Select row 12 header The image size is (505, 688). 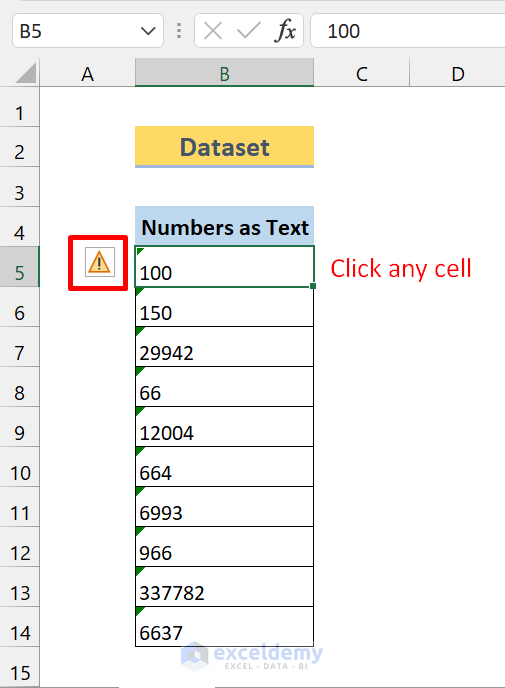pyautogui.click(x=19, y=547)
